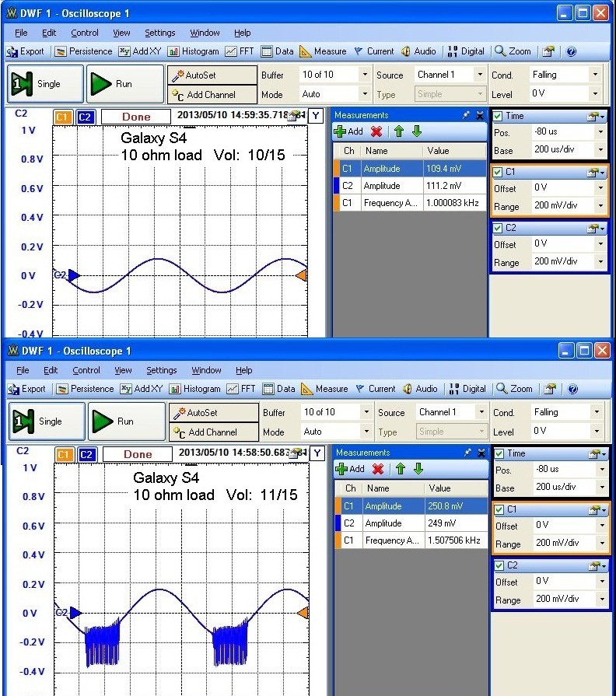Move measurement down in bottom window
The image size is (616, 696).
pyautogui.click(x=418, y=469)
